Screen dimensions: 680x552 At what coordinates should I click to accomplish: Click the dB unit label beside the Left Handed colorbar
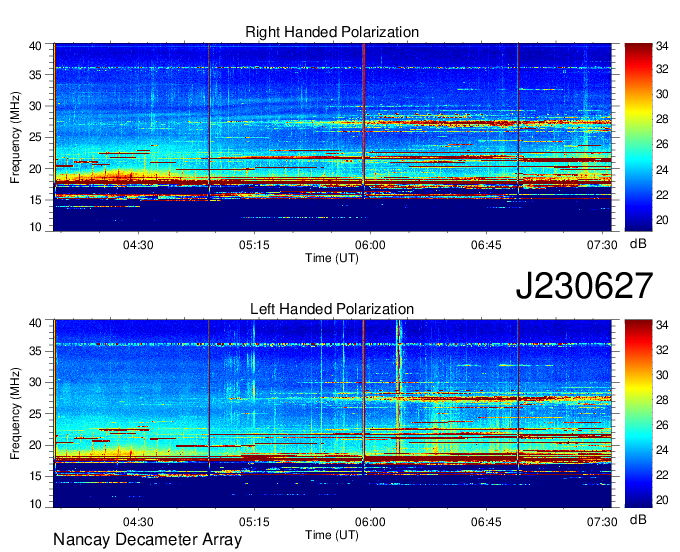[638, 520]
